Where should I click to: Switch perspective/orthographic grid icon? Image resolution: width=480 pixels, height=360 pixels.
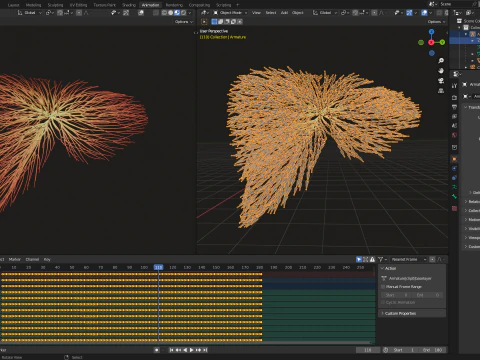pos(441,91)
